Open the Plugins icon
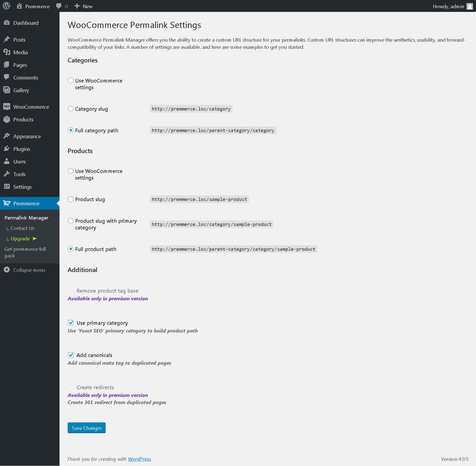The height and width of the screenshot is (466, 476). pyautogui.click(x=7, y=149)
